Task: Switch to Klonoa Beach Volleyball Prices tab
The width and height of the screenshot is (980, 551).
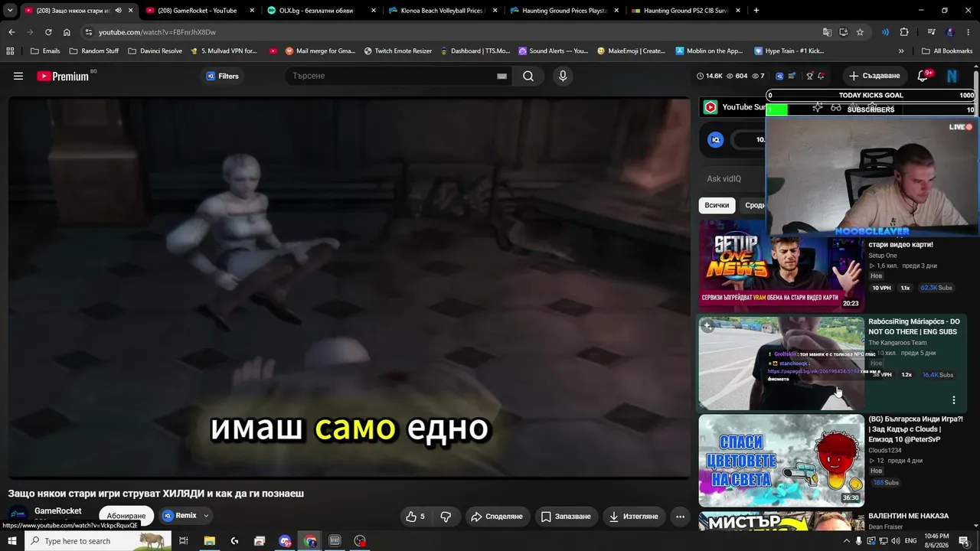Action: point(443,11)
